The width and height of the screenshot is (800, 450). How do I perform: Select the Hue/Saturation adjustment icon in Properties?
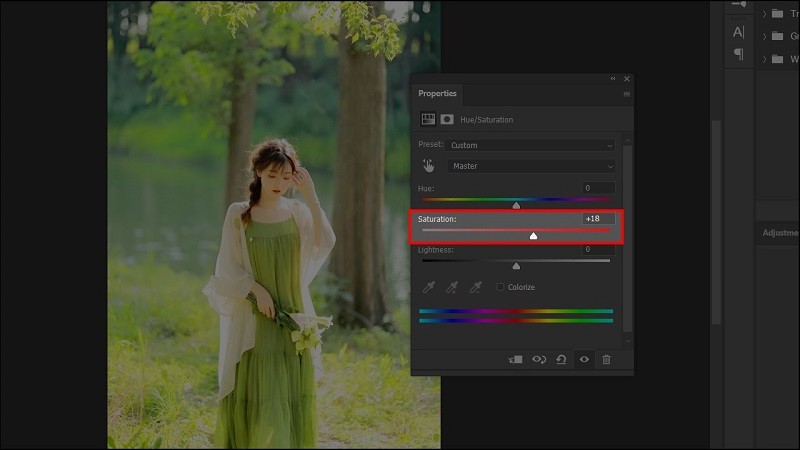click(428, 119)
